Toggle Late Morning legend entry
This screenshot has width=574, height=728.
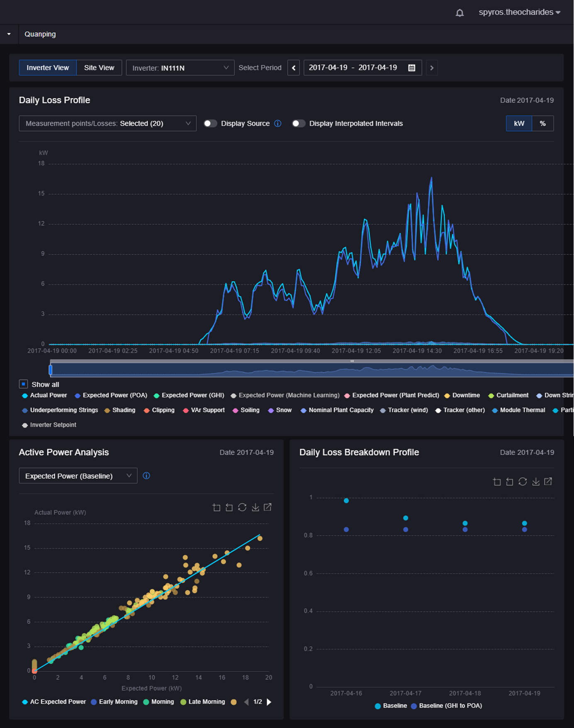[202, 702]
